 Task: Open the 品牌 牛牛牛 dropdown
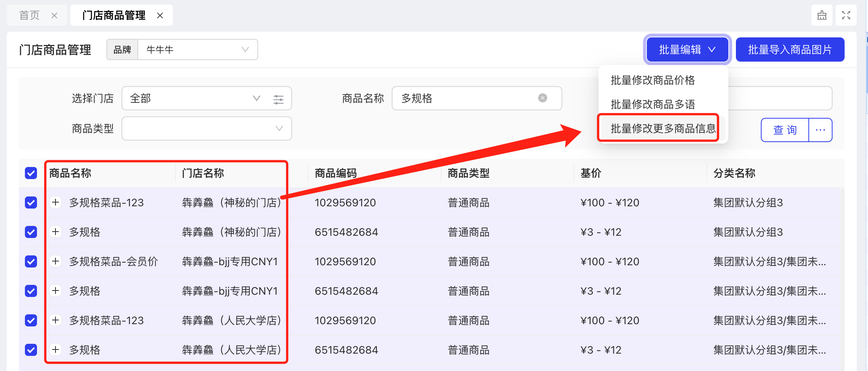pyautogui.click(x=198, y=49)
